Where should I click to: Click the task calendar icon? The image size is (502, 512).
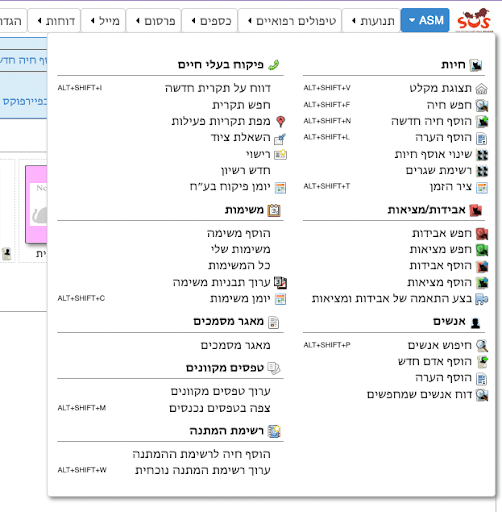point(280,299)
